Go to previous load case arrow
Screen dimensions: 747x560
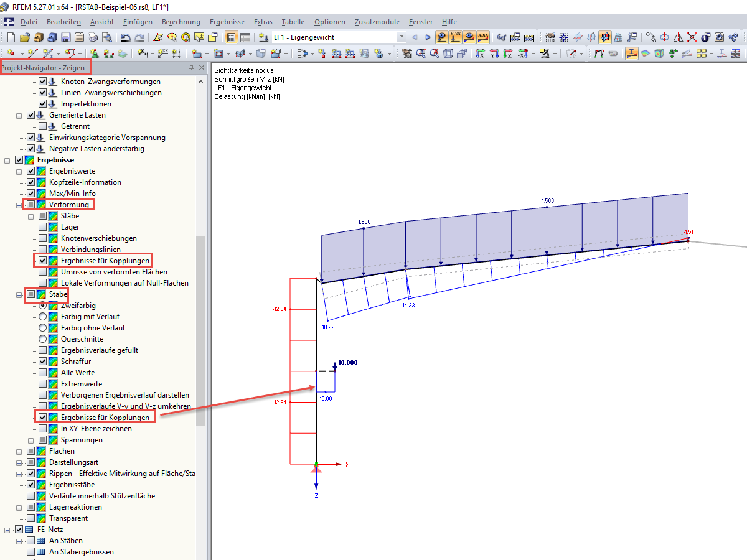coord(414,37)
